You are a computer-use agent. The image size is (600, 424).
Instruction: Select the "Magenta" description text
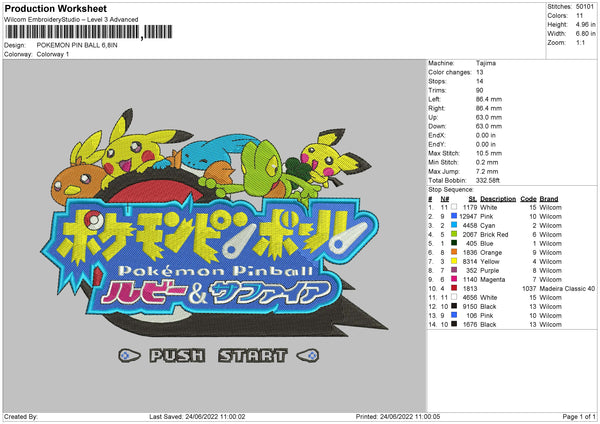(492, 280)
